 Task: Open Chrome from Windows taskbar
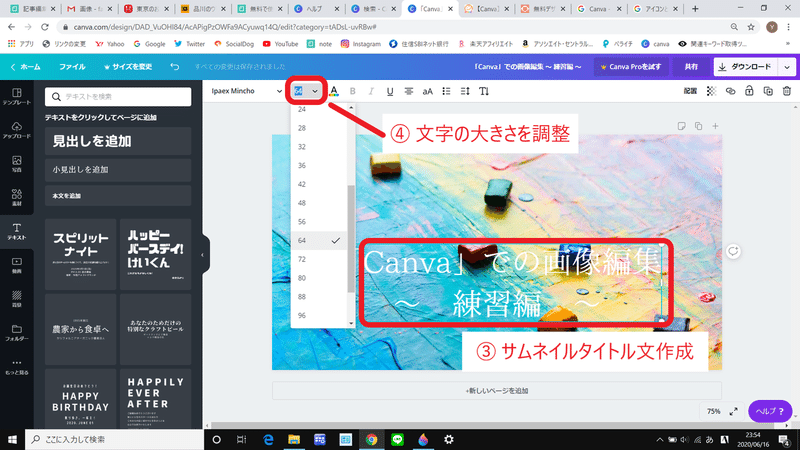click(371, 439)
